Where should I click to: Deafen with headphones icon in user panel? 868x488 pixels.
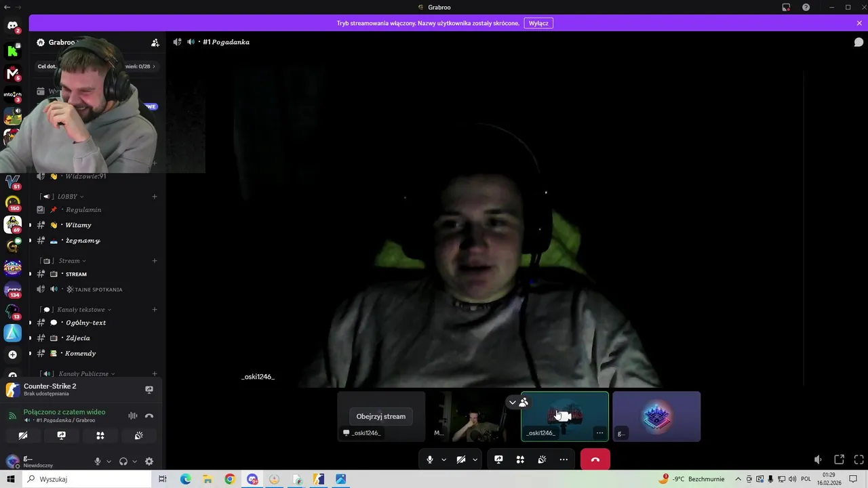(x=123, y=462)
